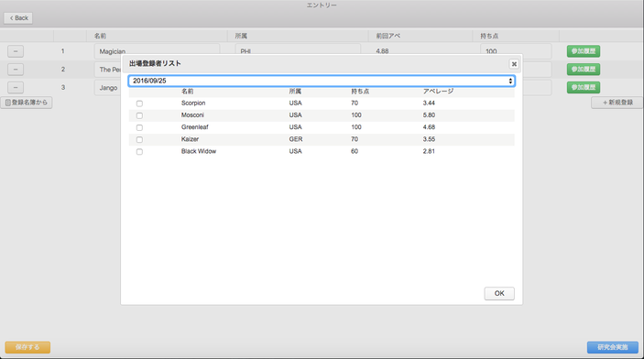Click the 2.81 average value
Screen dimensions: 644x359
429,151
